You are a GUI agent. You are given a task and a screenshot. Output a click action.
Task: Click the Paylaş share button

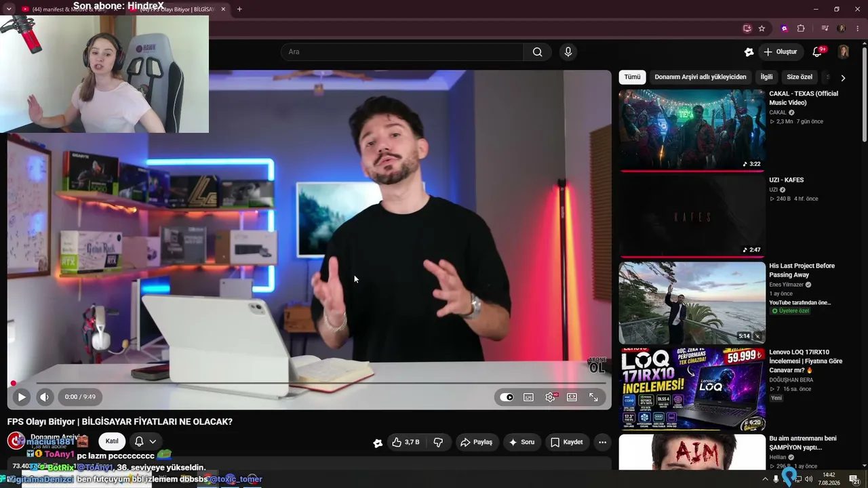477,443
